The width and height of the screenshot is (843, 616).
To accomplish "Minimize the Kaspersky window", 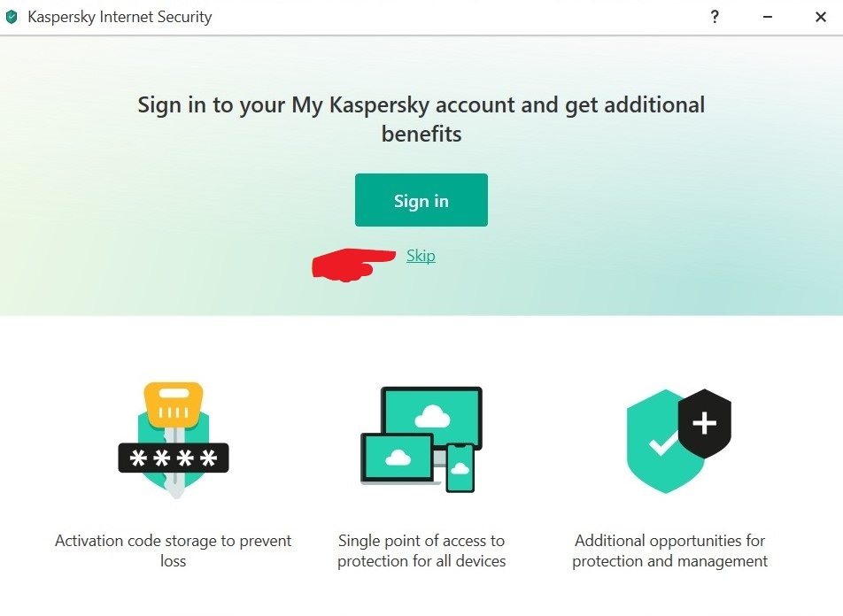I will pos(767,17).
